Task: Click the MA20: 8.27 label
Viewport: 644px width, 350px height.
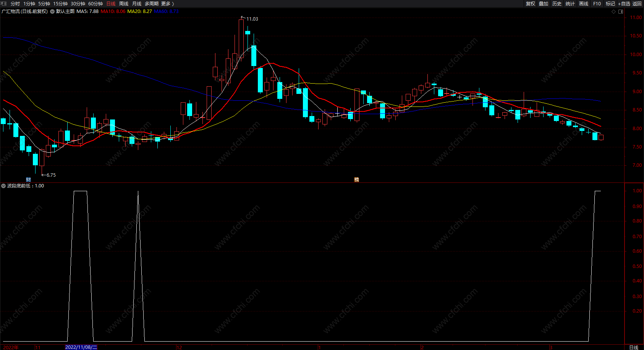Action: point(139,11)
